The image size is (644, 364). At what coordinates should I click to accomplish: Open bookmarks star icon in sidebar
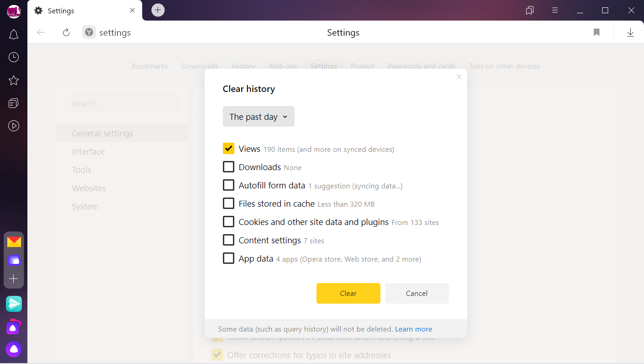14,80
